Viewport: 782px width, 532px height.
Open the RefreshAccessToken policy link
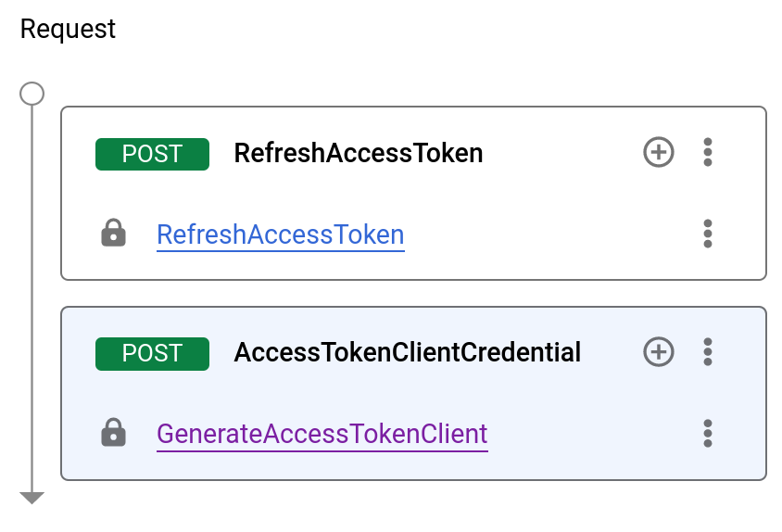280,234
